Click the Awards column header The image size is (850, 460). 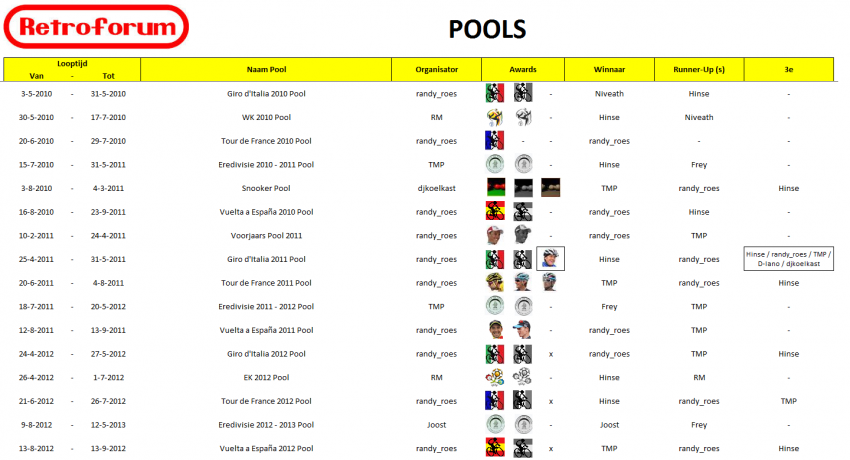coord(523,70)
